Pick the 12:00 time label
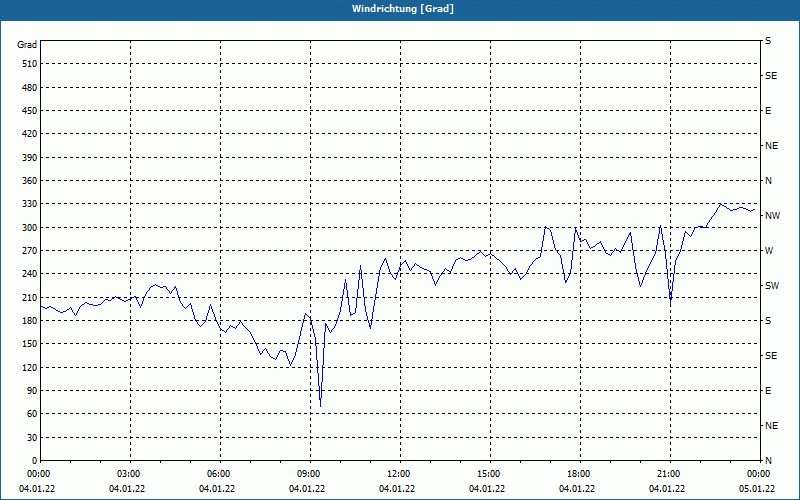Image resolution: width=800 pixels, height=500 pixels. (399, 474)
